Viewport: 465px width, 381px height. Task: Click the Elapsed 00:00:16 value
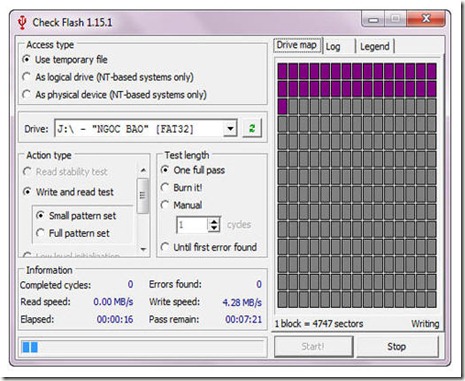pos(115,319)
